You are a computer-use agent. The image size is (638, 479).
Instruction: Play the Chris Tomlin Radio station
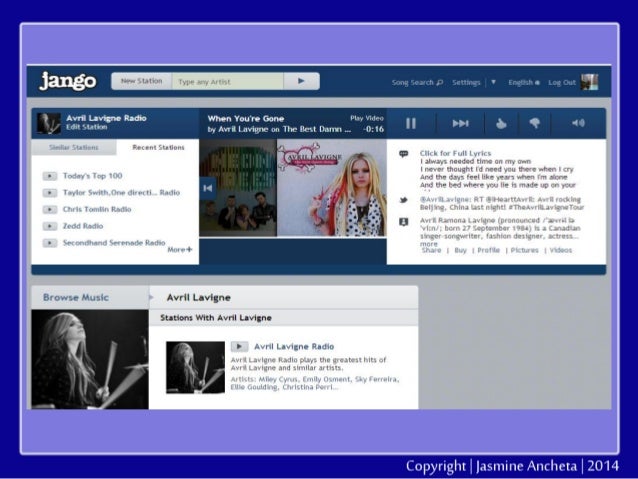click(x=50, y=209)
